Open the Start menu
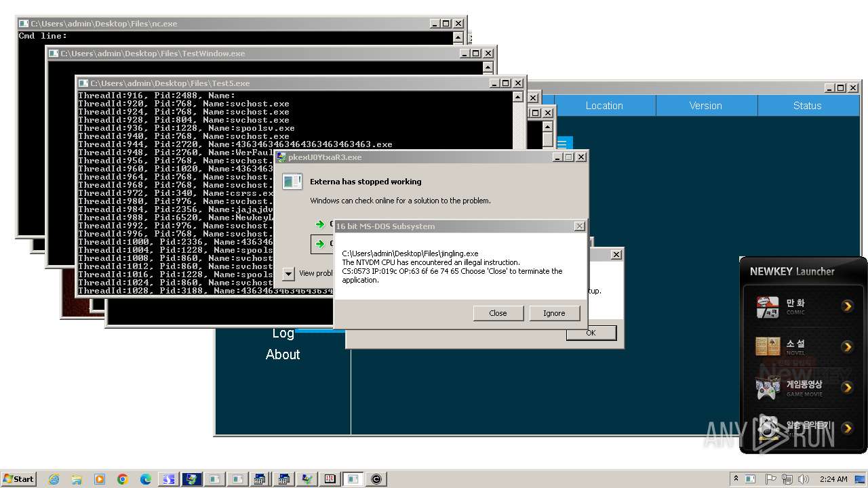The height and width of the screenshot is (488, 868). [x=18, y=479]
